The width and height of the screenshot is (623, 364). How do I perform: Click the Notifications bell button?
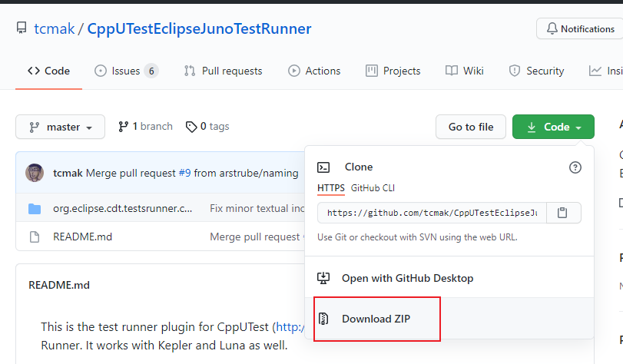(x=580, y=29)
